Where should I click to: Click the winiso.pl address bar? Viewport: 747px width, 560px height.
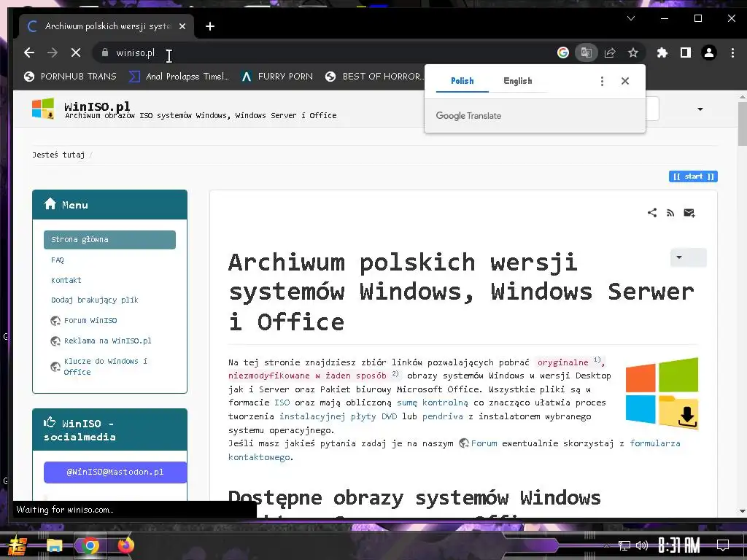tap(324, 52)
